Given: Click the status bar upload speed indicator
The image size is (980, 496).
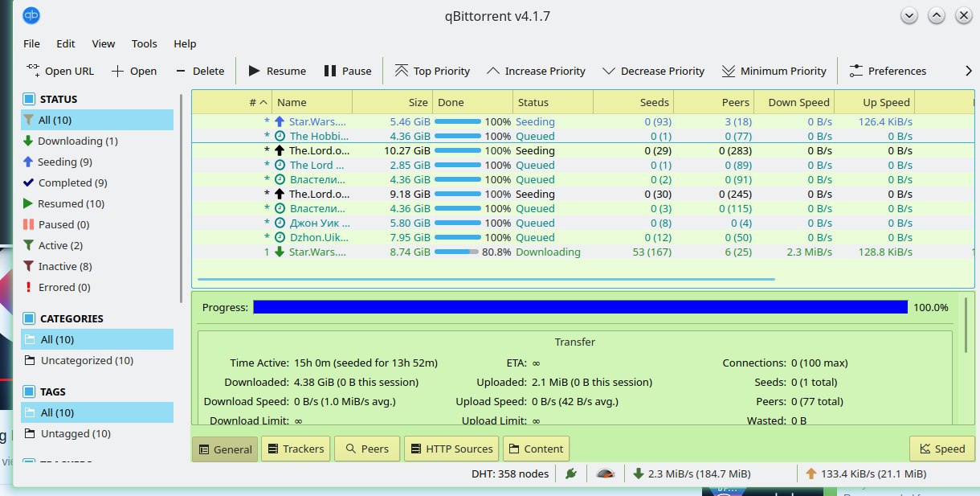Looking at the screenshot, I should 865,473.
